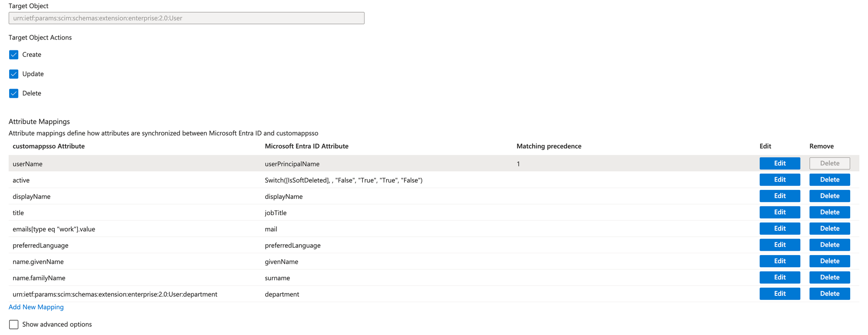Click the Target Object text field
The image size is (868, 335).
186,18
